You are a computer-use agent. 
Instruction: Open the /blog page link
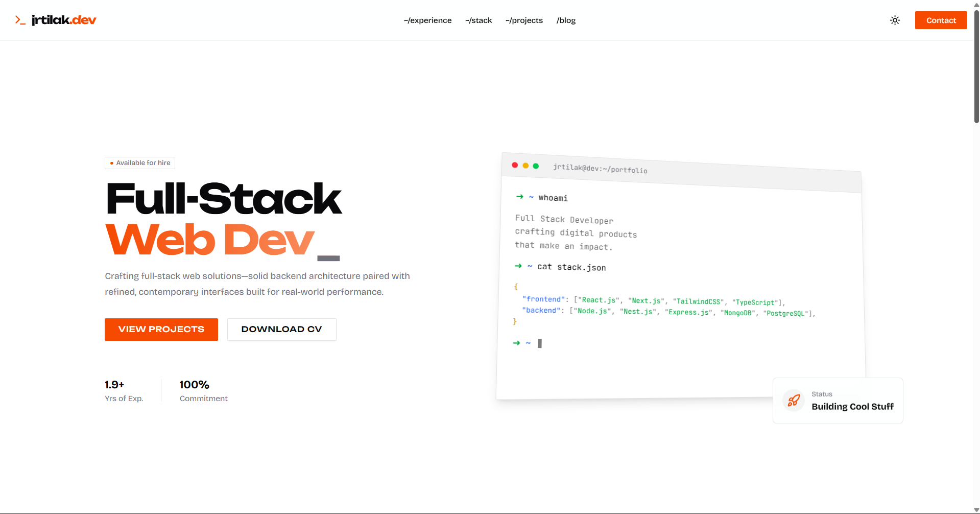tap(566, 20)
